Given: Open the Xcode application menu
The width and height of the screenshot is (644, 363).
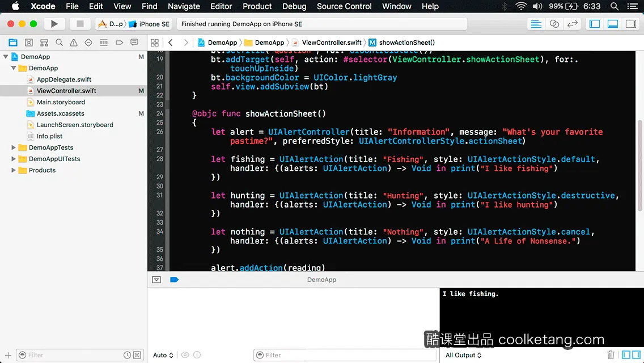Looking at the screenshot, I should [x=43, y=6].
